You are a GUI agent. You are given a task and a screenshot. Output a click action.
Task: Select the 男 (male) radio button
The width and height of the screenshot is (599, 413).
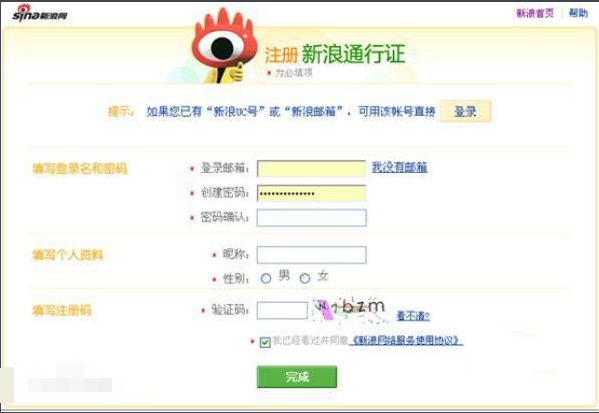pyautogui.click(x=266, y=279)
